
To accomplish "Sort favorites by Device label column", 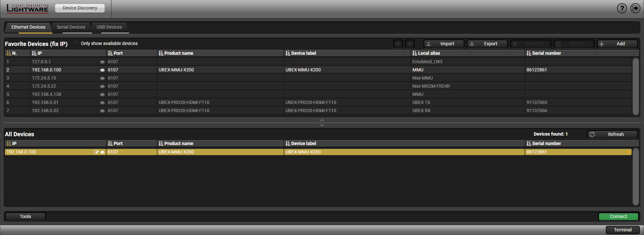I will click(347, 53).
